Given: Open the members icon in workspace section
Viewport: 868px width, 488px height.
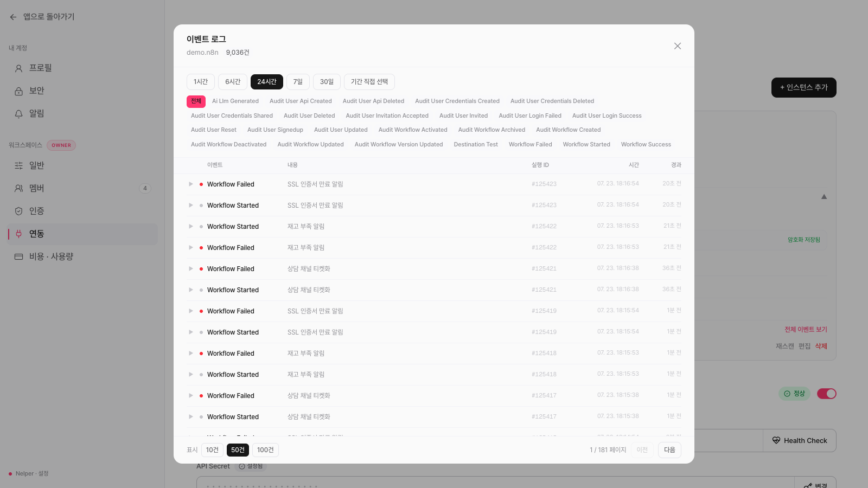Looking at the screenshot, I should [x=18, y=188].
